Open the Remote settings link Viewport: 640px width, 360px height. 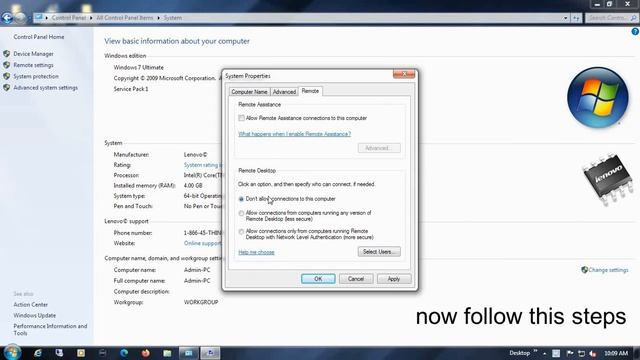pyautogui.click(x=33, y=65)
